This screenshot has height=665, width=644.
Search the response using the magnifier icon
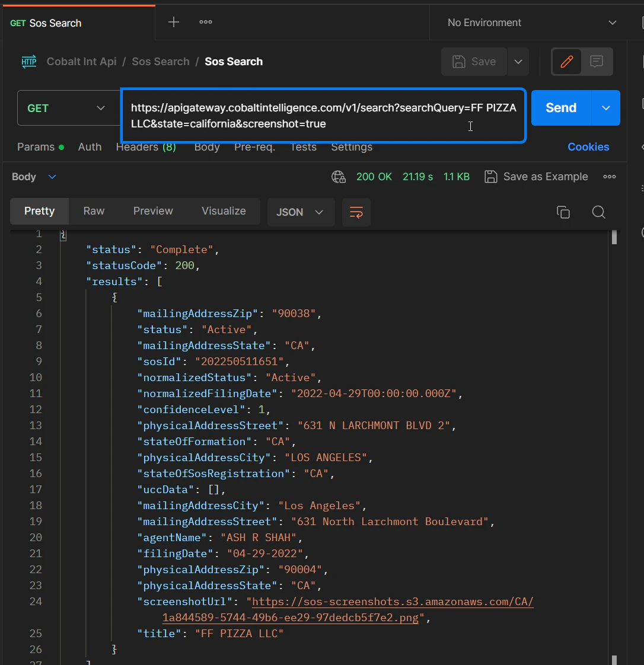click(x=598, y=212)
